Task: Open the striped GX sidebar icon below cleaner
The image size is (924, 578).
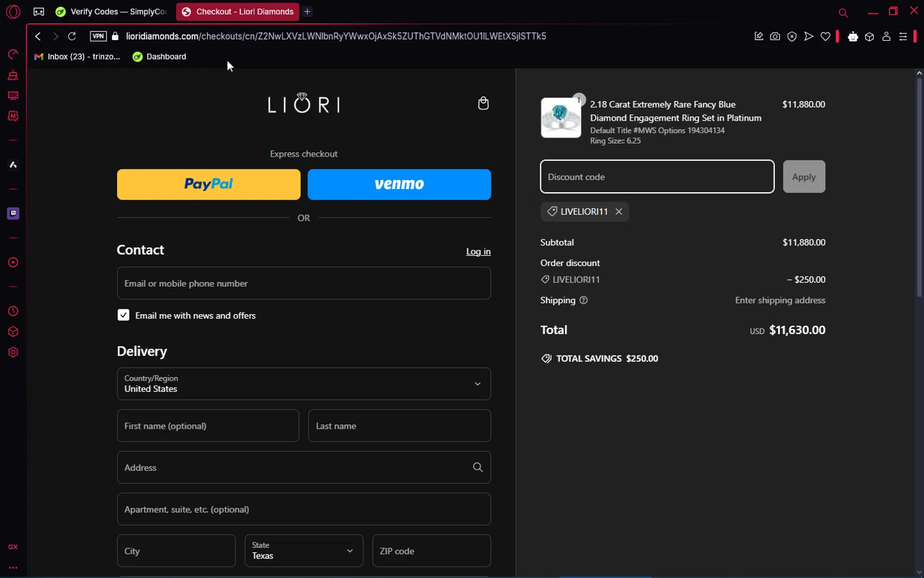Action: [13, 96]
